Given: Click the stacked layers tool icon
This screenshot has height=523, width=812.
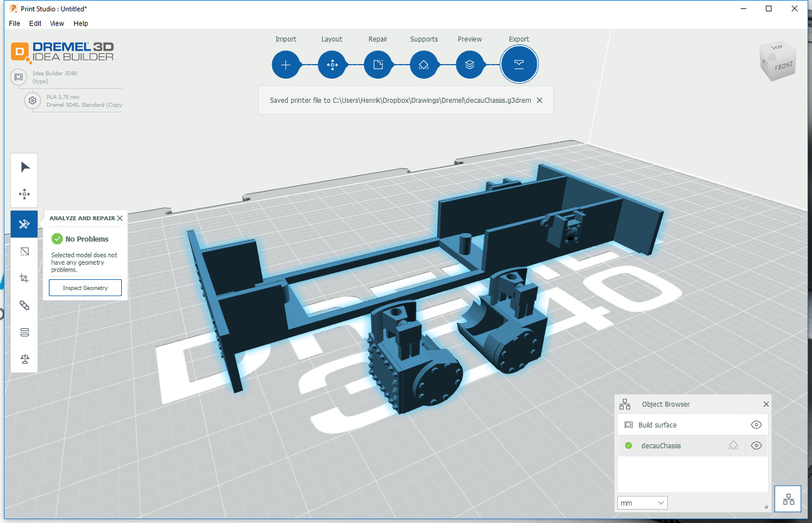Looking at the screenshot, I should coord(25,333).
